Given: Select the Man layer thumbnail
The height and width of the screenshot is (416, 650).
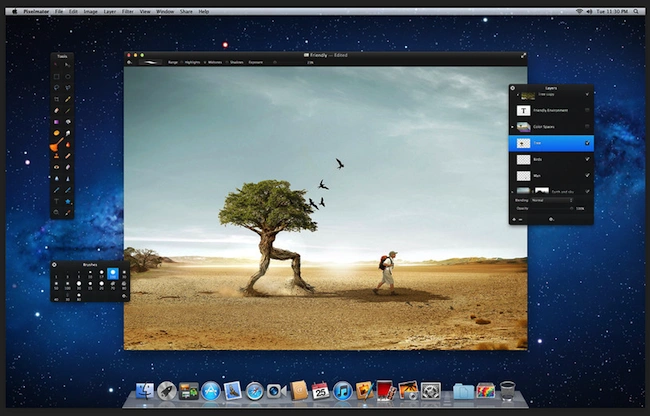Looking at the screenshot, I should pyautogui.click(x=523, y=175).
